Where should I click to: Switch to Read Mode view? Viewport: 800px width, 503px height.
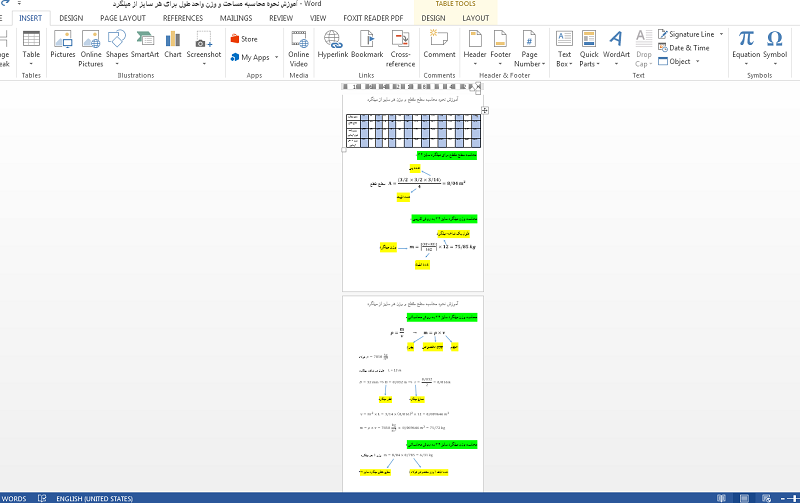pyautogui.click(x=721, y=498)
